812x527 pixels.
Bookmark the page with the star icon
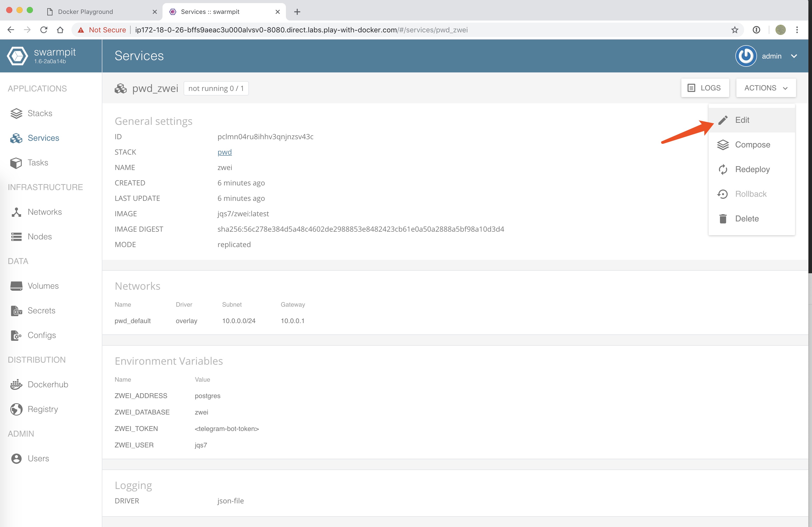(735, 30)
